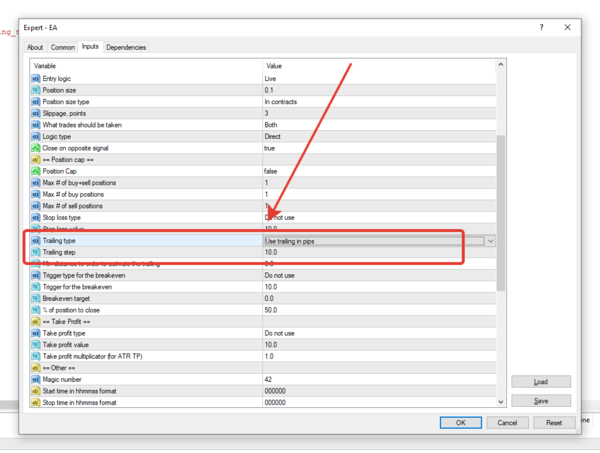This screenshot has height=453, width=600.
Task: Click the icon beside Stop time in hhmmss format
Action: 36,402
